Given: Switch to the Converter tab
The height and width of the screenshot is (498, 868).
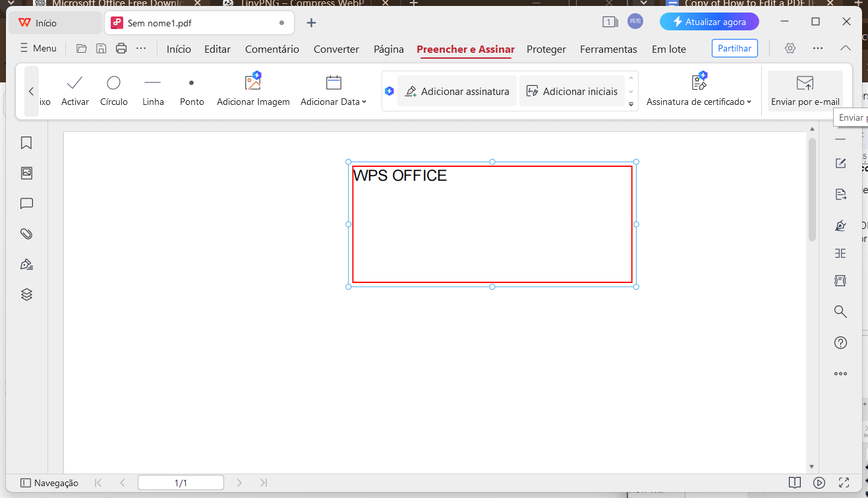Looking at the screenshot, I should pos(336,49).
